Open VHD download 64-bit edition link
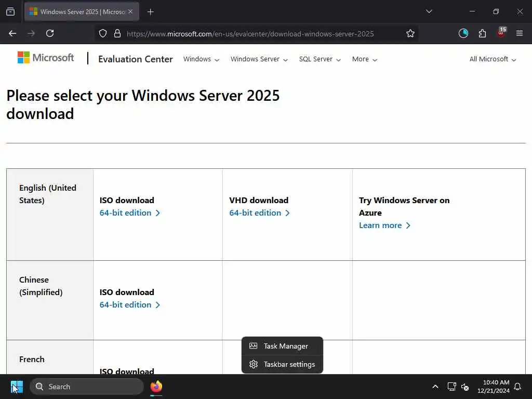The image size is (532, 399). 260,212
